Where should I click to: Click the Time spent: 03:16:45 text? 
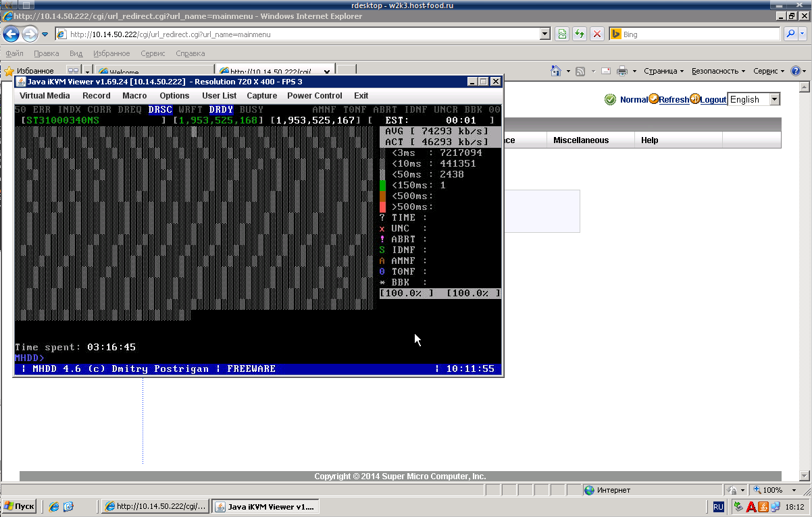click(75, 347)
